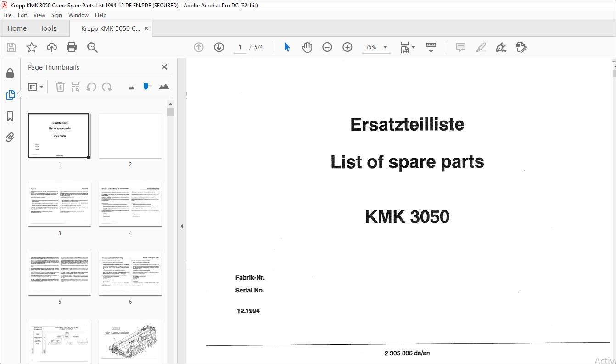Open the Sign document pen icon

click(x=501, y=47)
